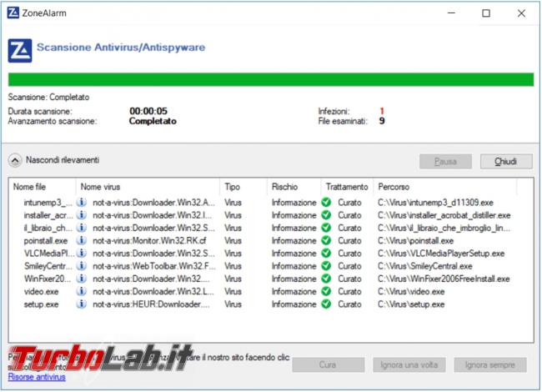Click the small ZoneAlarm title bar icon

coord(13,13)
